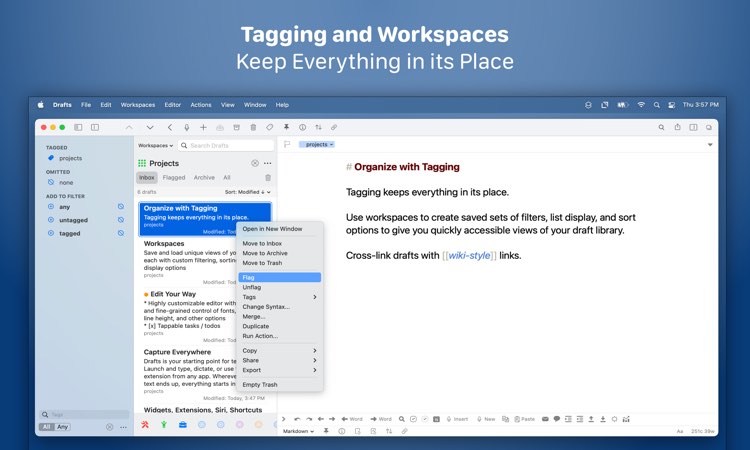
Task: Click the new draft plus icon
Action: pos(203,127)
